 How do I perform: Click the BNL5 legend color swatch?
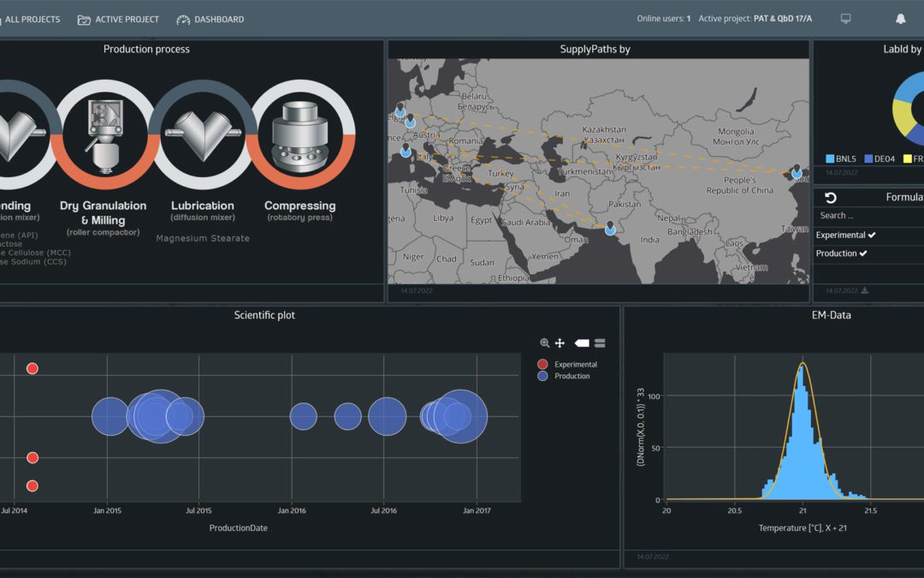click(830, 158)
